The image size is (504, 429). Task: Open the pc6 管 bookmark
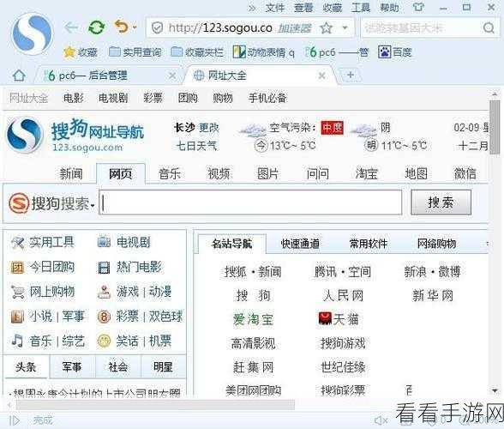coord(337,51)
